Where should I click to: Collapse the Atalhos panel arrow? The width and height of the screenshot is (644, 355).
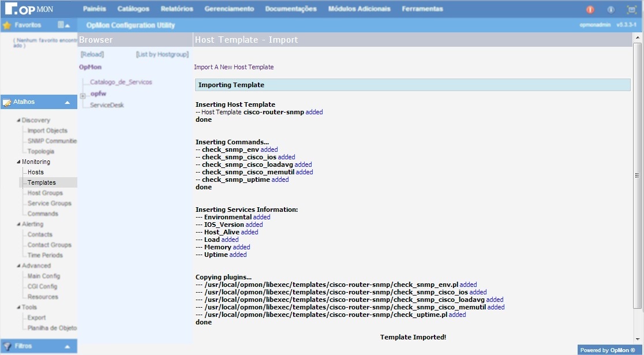(67, 103)
